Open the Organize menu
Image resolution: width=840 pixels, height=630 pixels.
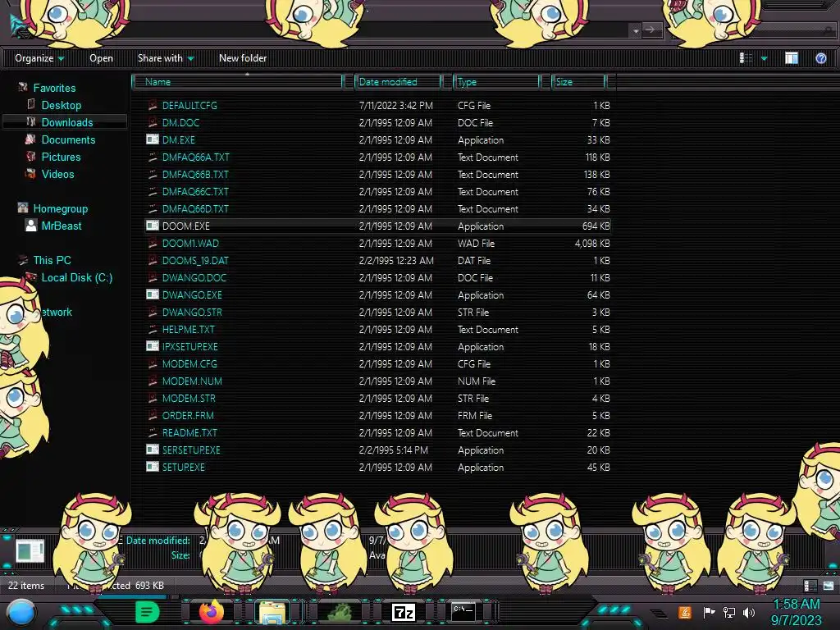pyautogui.click(x=39, y=58)
